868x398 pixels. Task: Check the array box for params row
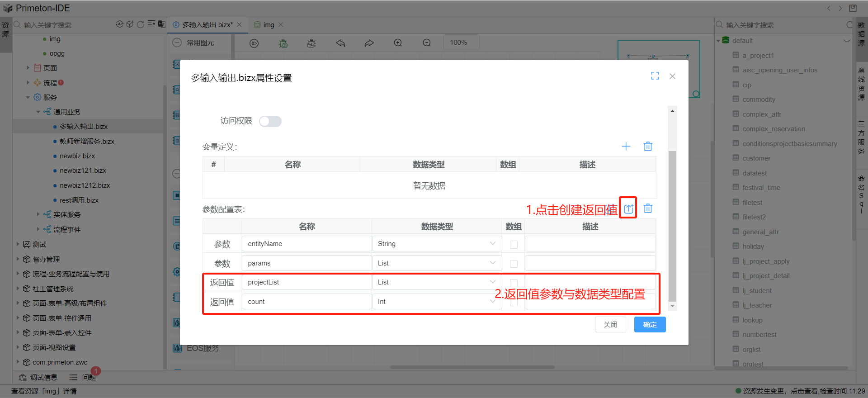click(514, 264)
